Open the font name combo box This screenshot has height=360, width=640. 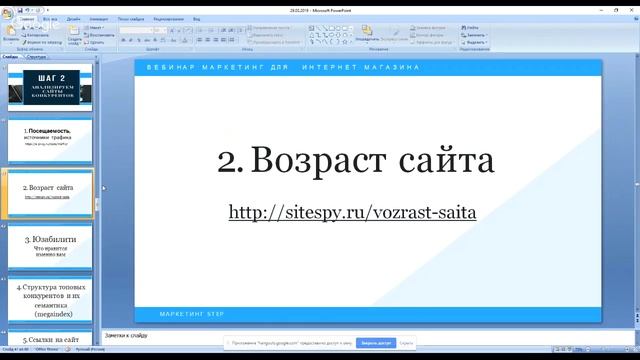point(136,30)
